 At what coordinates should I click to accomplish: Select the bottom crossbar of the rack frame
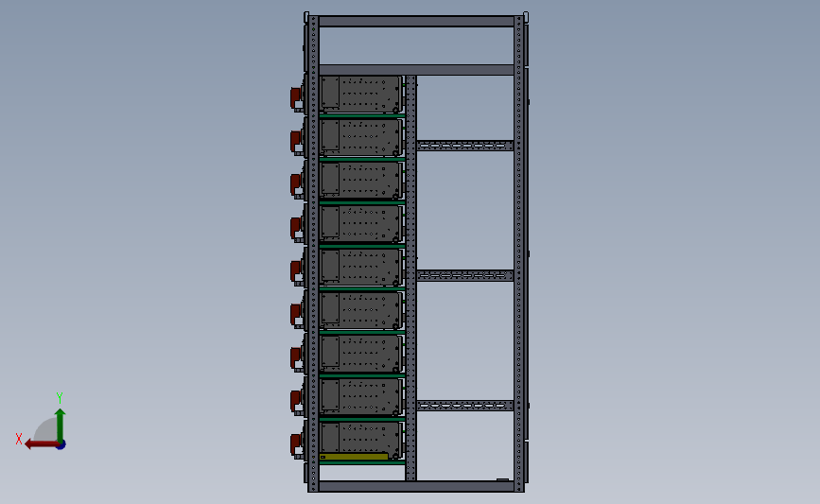click(x=416, y=486)
